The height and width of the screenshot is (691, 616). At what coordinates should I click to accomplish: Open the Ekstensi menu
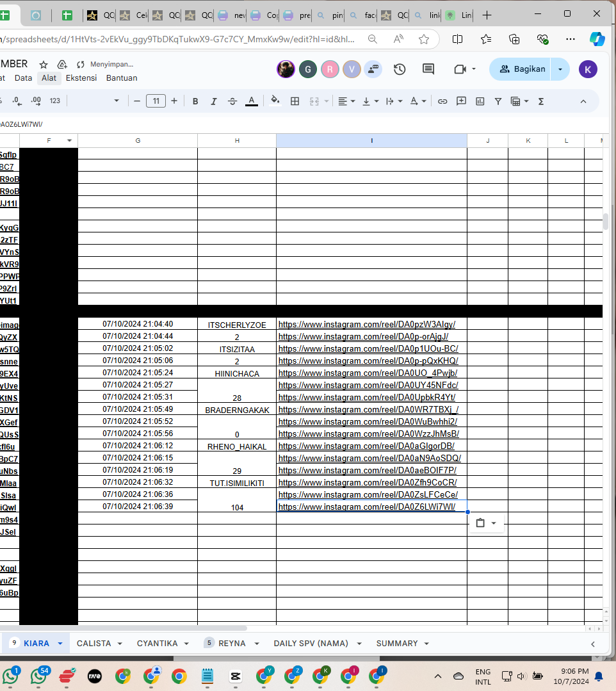pyautogui.click(x=81, y=78)
